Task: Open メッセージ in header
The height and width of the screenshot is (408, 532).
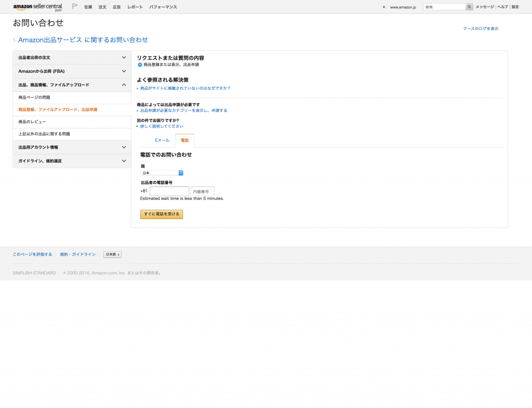Action: [485, 7]
